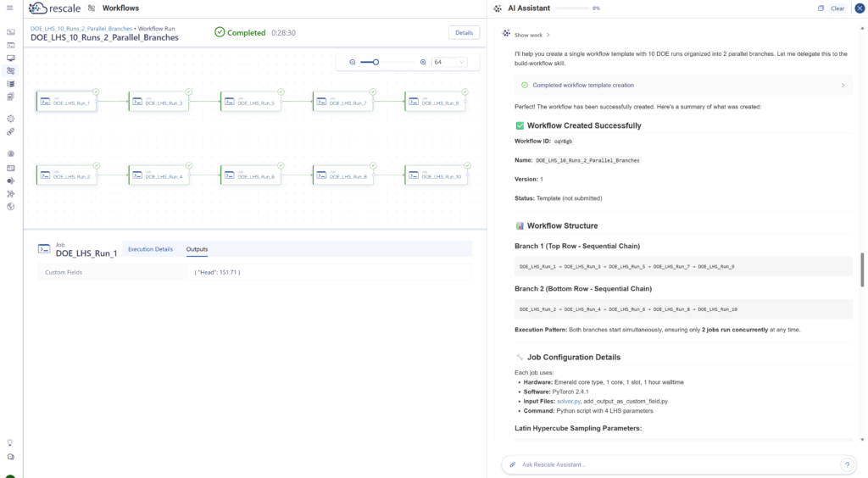This screenshot has height=478, width=868.
Task: Click the Workflow ID code oqY8gb
Action: (563, 141)
